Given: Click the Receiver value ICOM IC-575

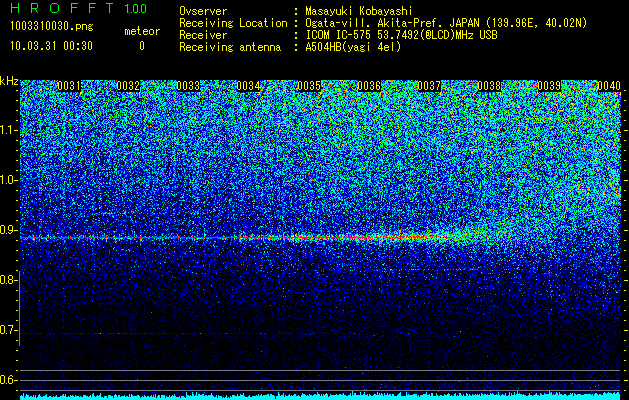Looking at the screenshot, I should coord(339,35).
